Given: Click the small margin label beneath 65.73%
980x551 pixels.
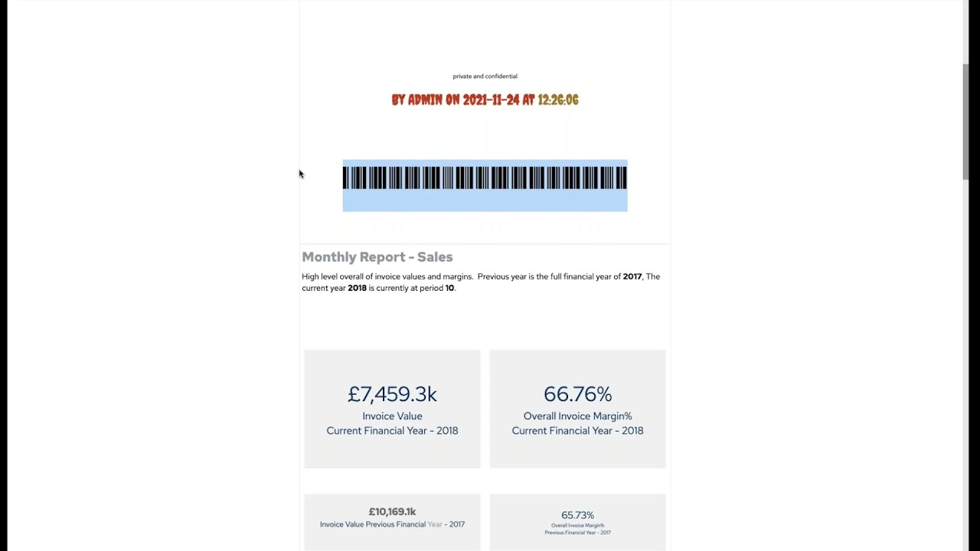Looking at the screenshot, I should tap(577, 529).
